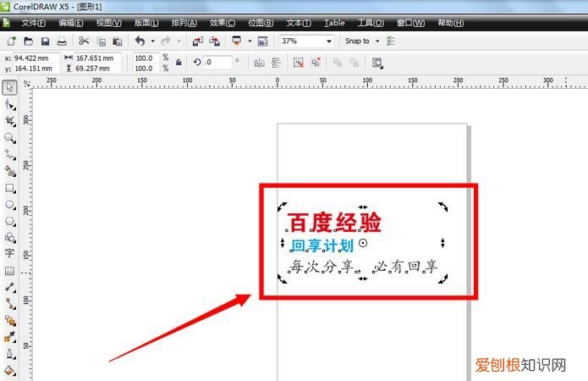Mirror the object vertically
This screenshot has height=381, width=588.
click(276, 63)
